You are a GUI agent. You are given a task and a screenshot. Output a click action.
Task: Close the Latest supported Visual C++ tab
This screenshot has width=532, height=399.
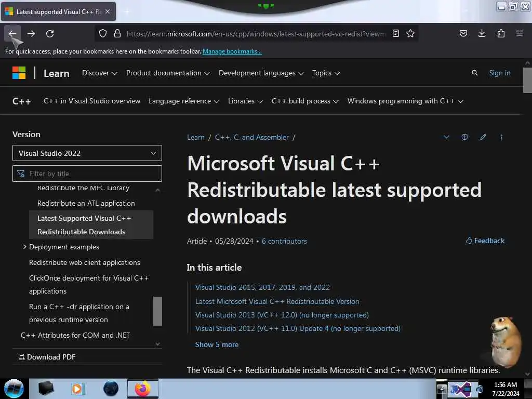tap(107, 11)
